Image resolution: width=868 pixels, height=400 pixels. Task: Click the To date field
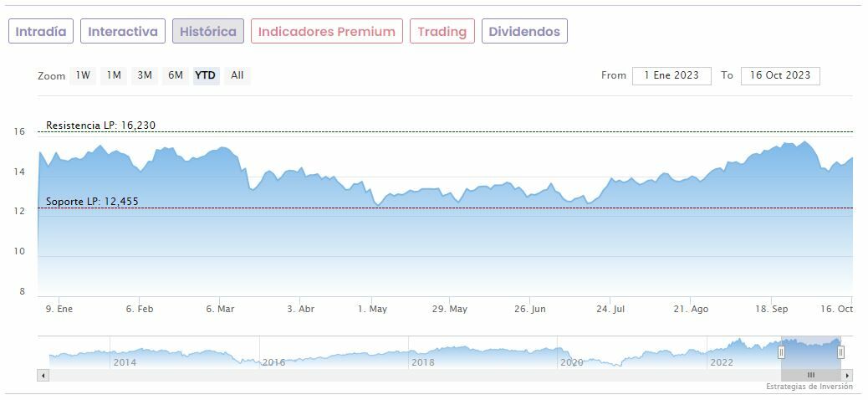click(780, 75)
